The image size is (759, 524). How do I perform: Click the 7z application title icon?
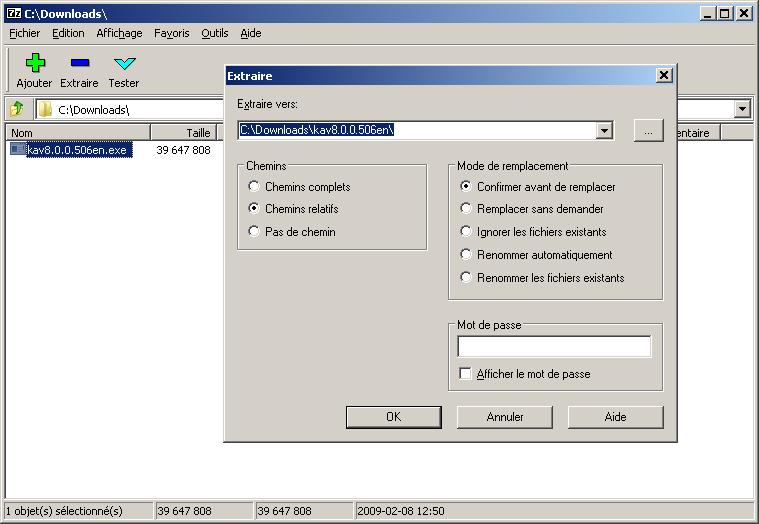[x=14, y=13]
